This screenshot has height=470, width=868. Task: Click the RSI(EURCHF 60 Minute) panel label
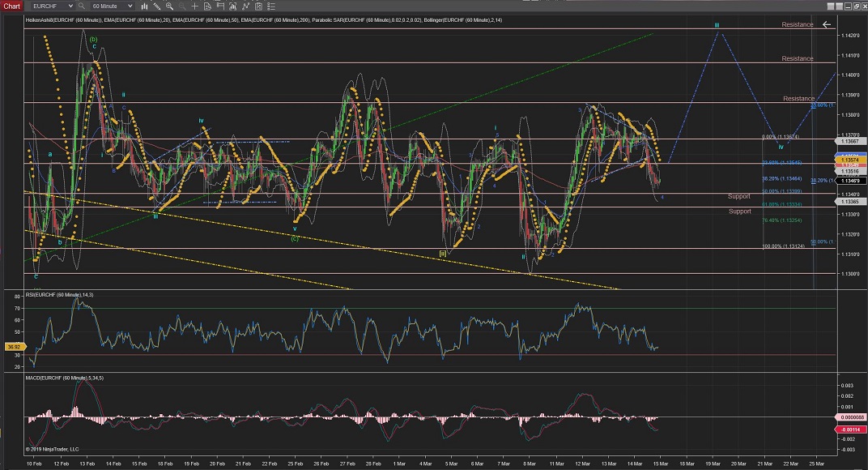59,295
